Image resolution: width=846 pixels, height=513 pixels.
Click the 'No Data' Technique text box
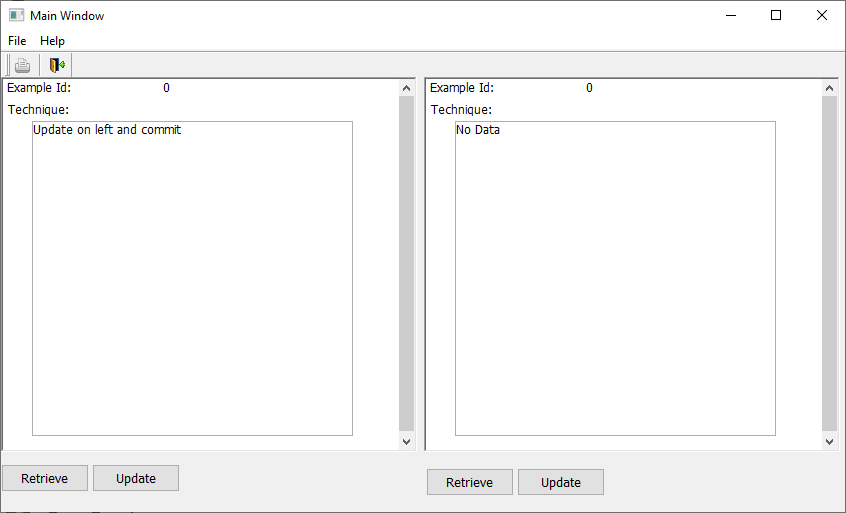pos(615,278)
